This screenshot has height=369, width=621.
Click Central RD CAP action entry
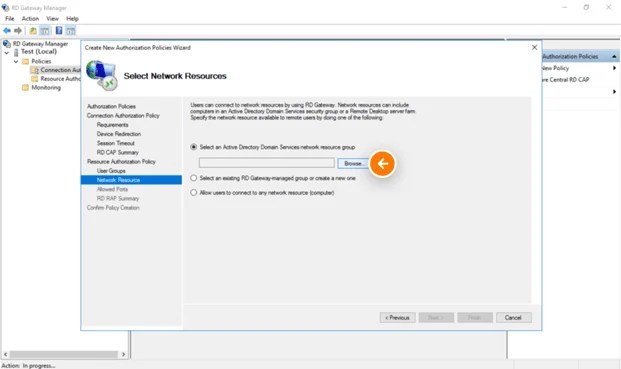[x=566, y=80]
